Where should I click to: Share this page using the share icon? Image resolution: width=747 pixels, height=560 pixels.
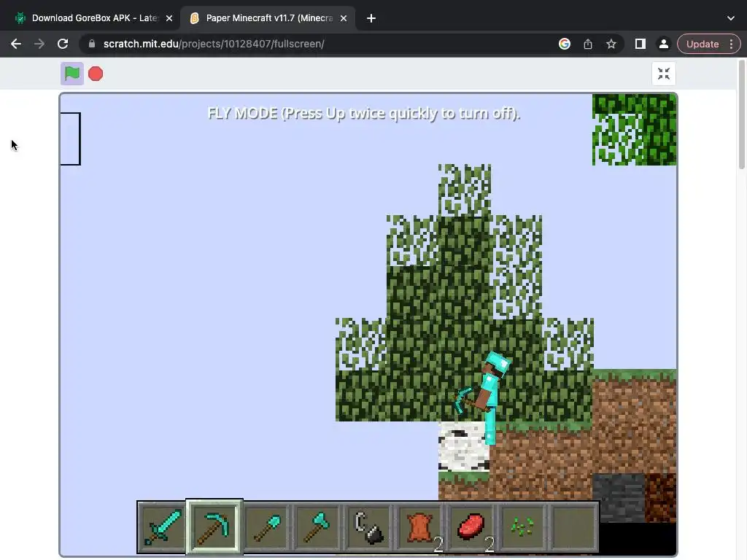pyautogui.click(x=588, y=44)
